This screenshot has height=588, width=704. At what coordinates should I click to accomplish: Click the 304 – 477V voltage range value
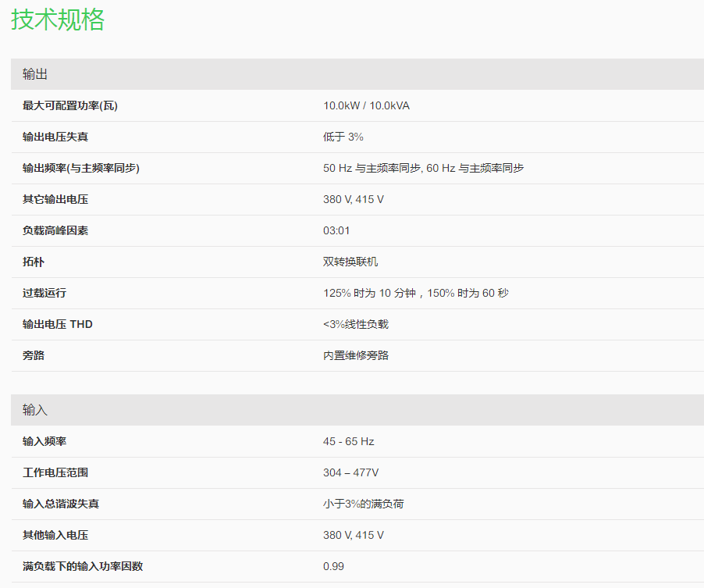351,472
